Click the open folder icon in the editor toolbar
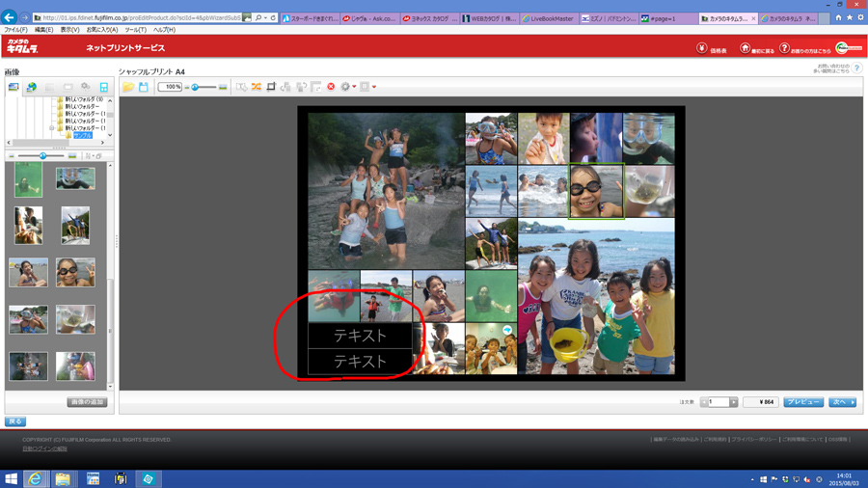This screenshot has width=868, height=488. pyautogui.click(x=127, y=87)
